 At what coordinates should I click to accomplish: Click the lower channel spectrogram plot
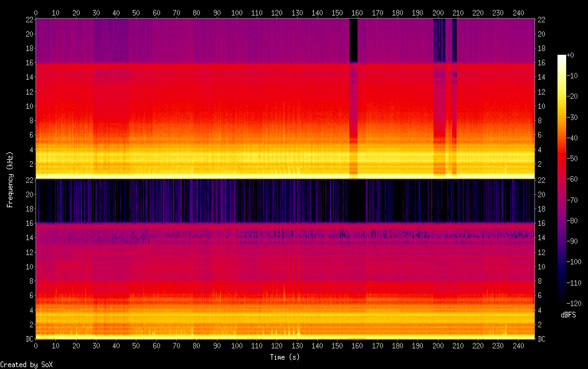285,259
